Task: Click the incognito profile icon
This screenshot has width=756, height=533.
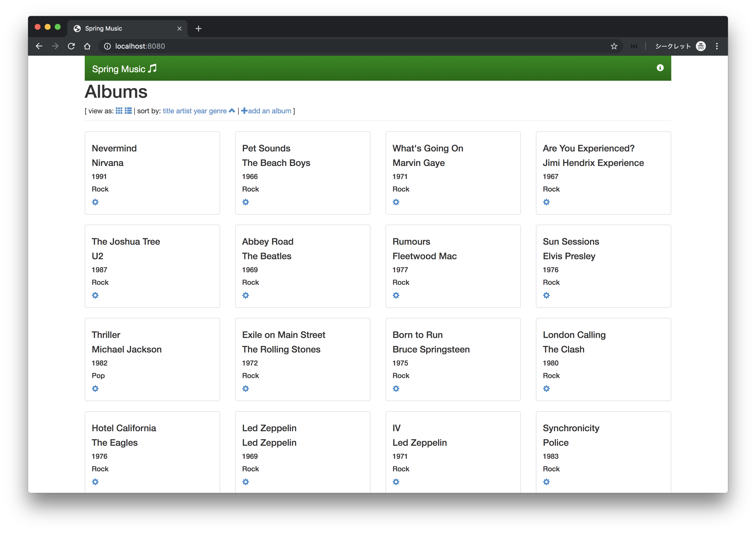Action: click(x=701, y=46)
